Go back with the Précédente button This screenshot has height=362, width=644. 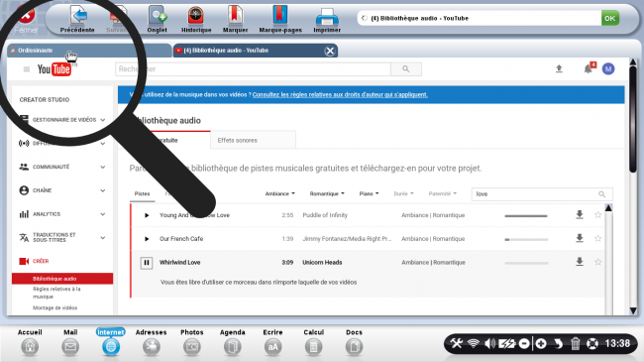77,19
